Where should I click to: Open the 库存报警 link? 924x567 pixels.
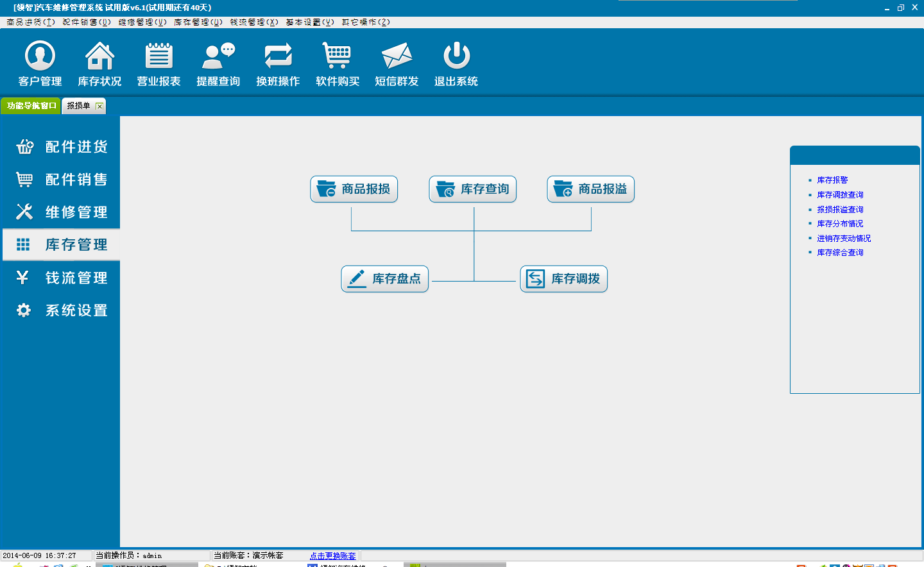coord(832,180)
